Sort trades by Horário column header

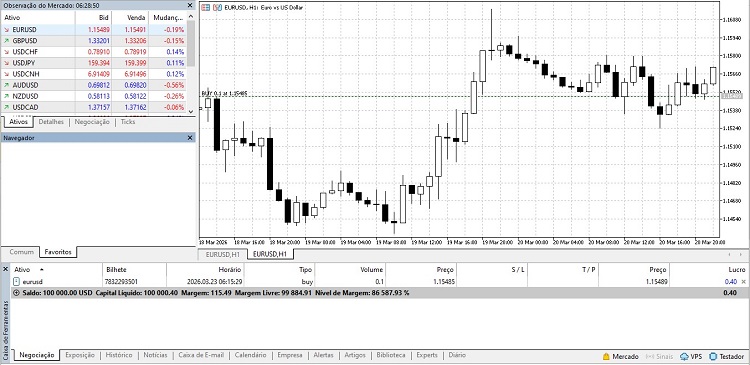tap(205, 270)
